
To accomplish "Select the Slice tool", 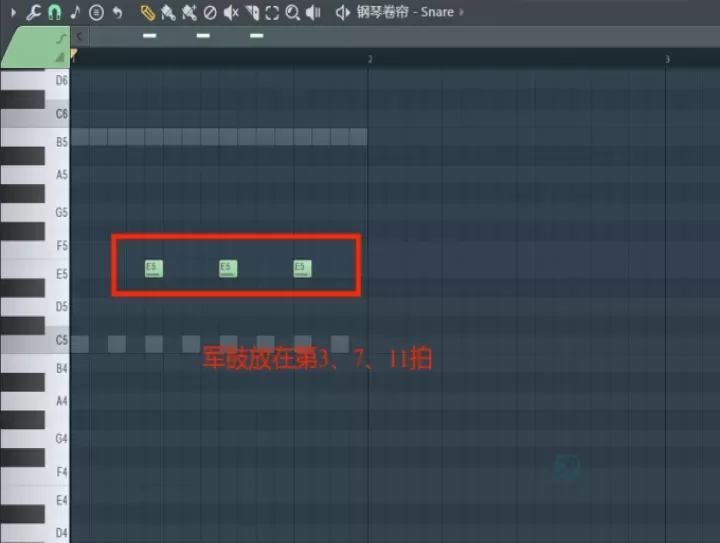I will pyautogui.click(x=252, y=13).
